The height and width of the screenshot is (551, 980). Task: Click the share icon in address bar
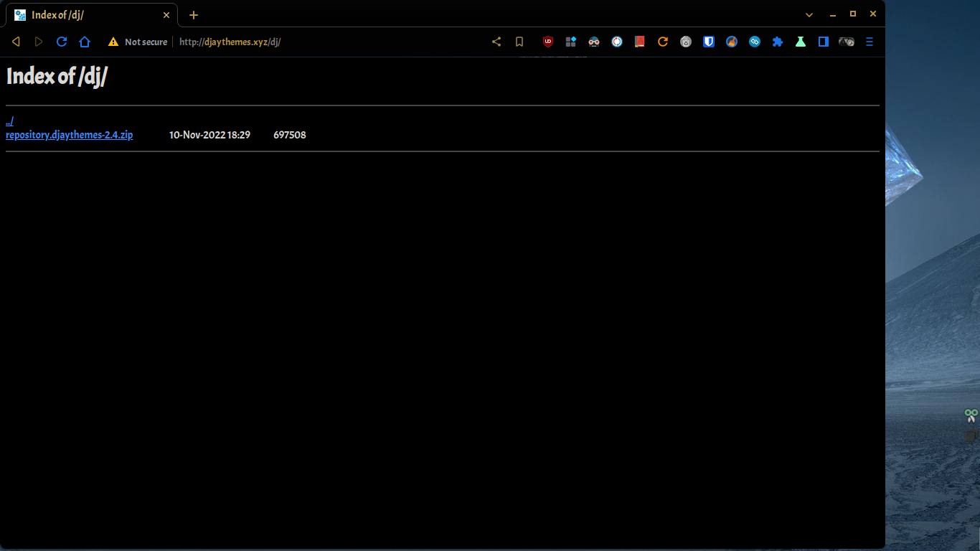coord(496,42)
